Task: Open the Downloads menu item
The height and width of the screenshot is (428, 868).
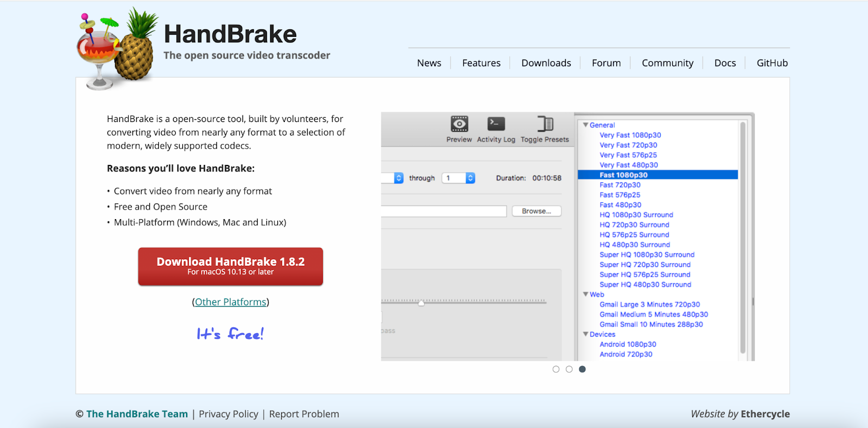Action: [x=546, y=63]
